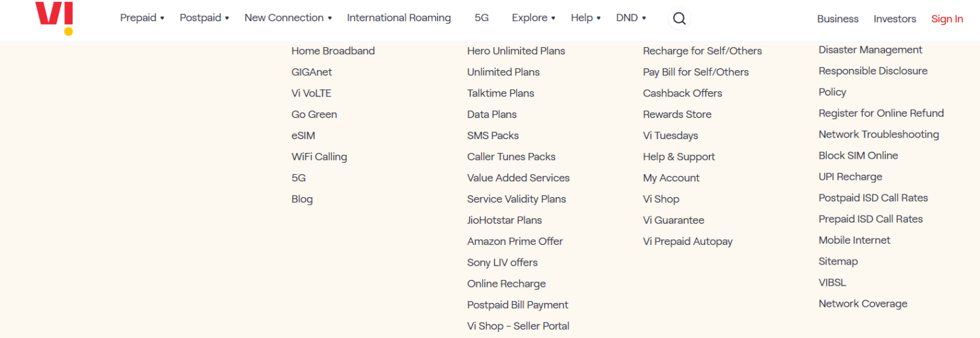Click the Vi Prepaid Autopay link
This screenshot has width=980, height=338.
pos(687,241)
